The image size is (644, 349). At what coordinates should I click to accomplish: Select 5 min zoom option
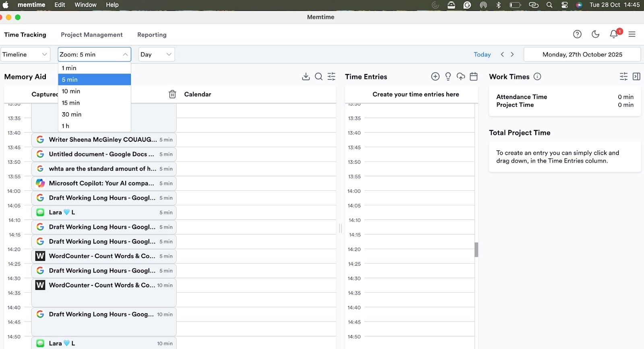tap(95, 80)
